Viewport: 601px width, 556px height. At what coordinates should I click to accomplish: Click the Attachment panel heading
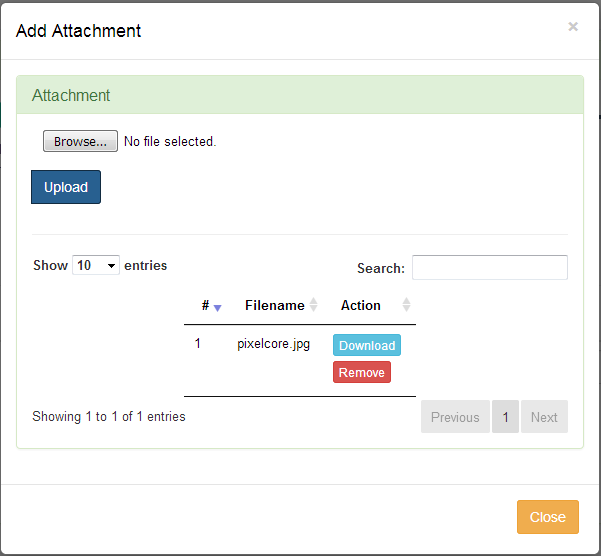click(71, 95)
